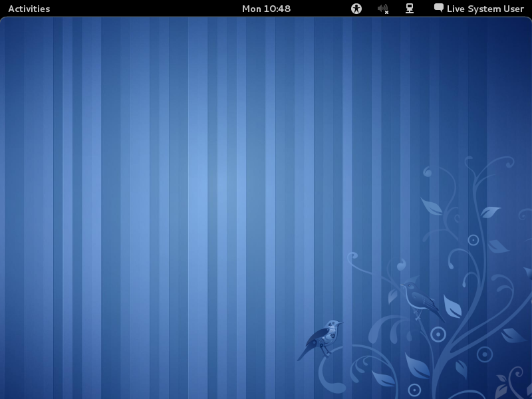Click the muted volume speaker icon
The height and width of the screenshot is (399, 532).
pos(382,9)
